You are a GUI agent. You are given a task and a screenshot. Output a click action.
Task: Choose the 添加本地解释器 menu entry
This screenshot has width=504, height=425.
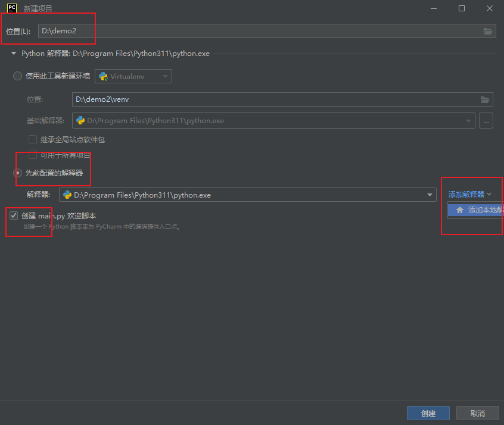(x=475, y=210)
